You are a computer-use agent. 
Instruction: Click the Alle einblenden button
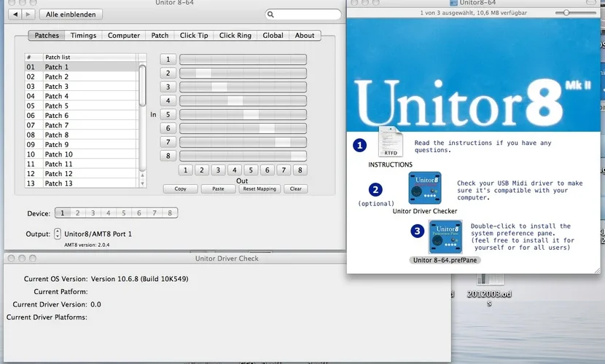point(70,14)
